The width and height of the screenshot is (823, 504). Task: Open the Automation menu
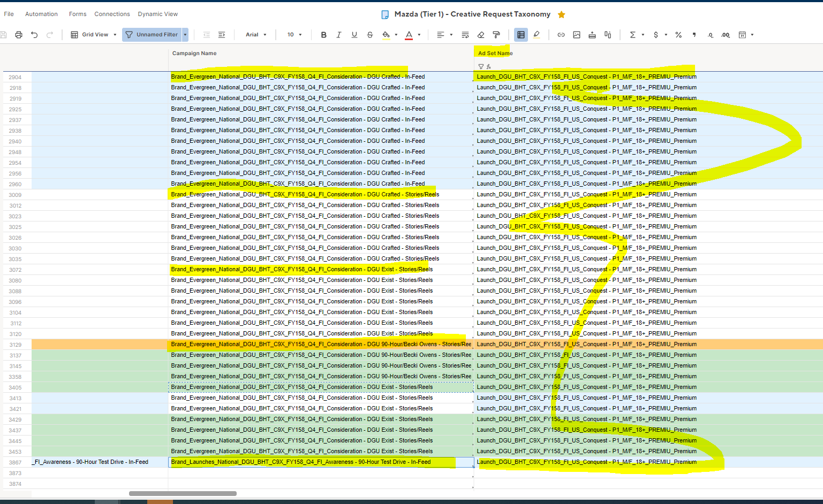click(x=41, y=14)
